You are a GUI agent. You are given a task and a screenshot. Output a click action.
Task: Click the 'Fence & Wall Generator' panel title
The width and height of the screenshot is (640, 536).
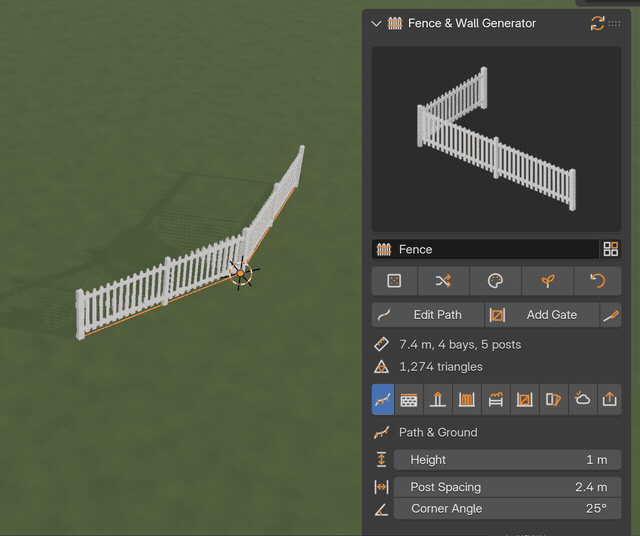[472, 23]
